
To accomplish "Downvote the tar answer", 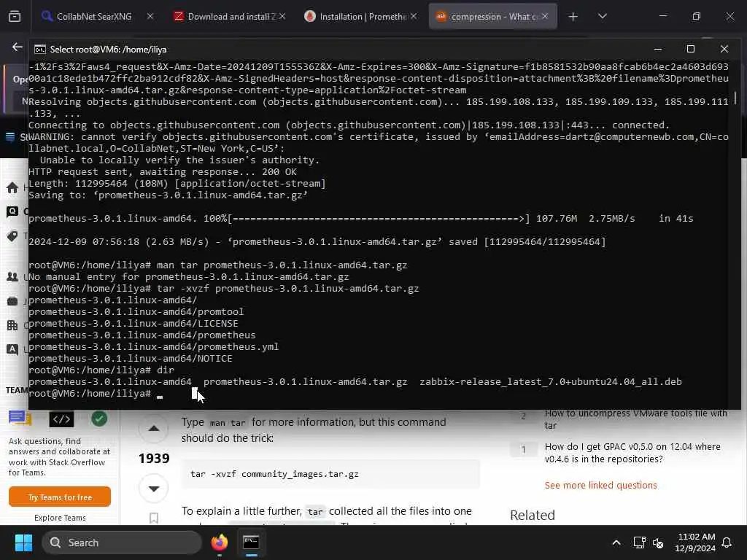I will [153, 488].
